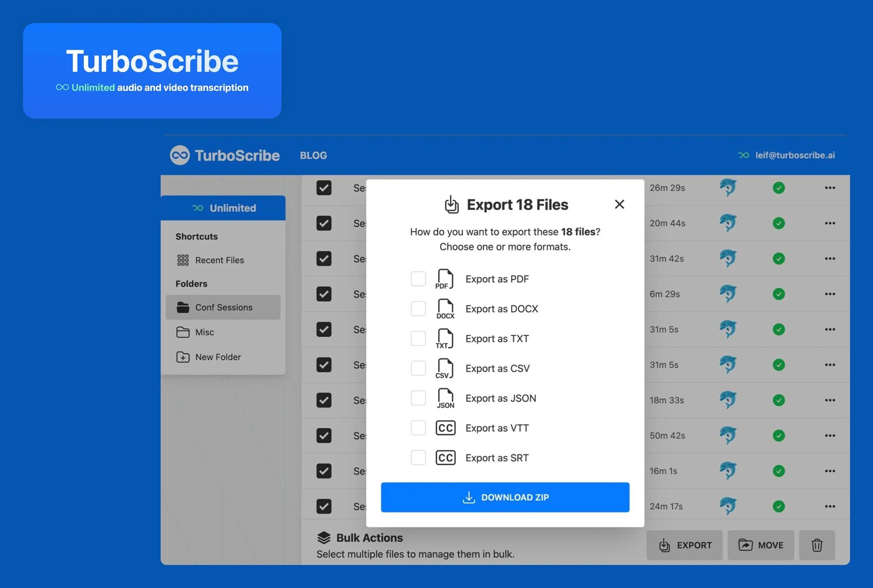Click the TurboScribe infinity logo icon
Viewport: 873px width, 588px height.
[x=179, y=155]
